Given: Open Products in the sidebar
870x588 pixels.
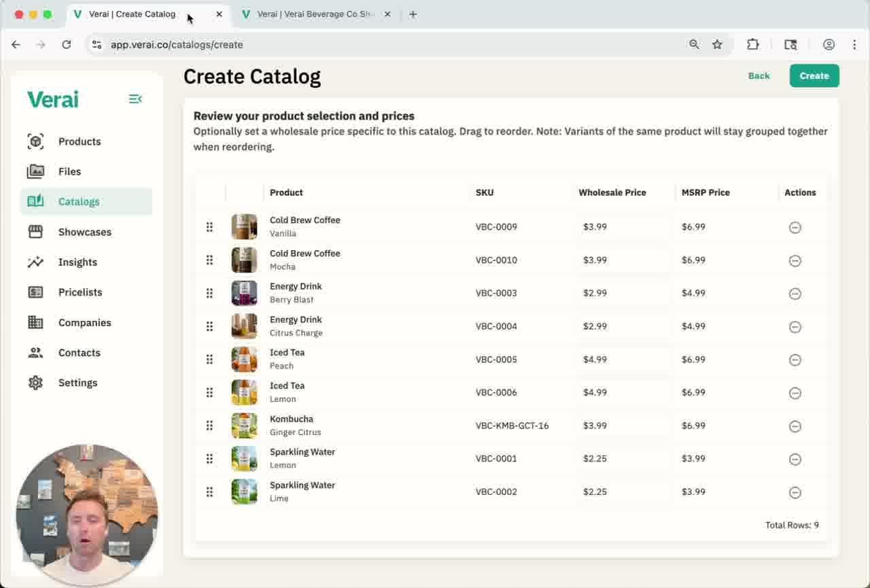Looking at the screenshot, I should [x=86, y=141].
